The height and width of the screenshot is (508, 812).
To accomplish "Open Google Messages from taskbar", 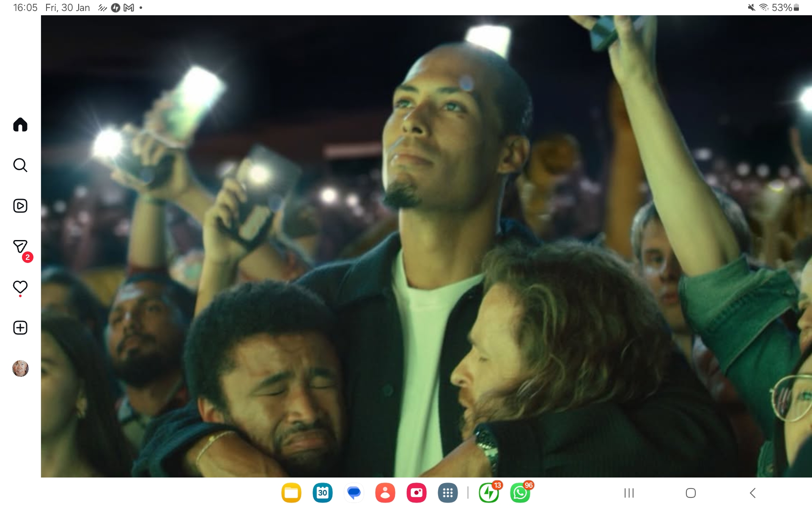I will (x=354, y=493).
